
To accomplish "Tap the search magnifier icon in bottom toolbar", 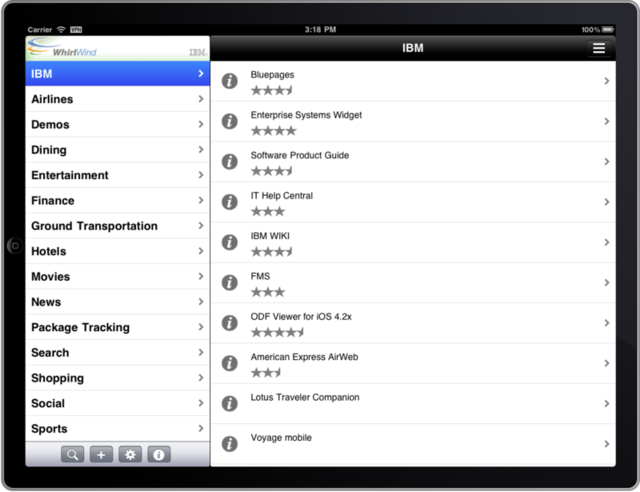I will (72, 454).
